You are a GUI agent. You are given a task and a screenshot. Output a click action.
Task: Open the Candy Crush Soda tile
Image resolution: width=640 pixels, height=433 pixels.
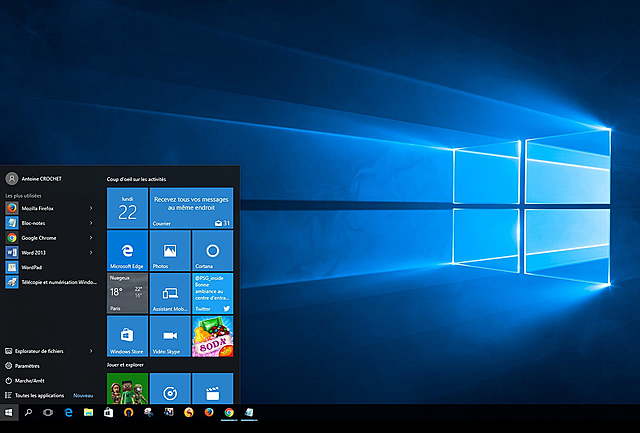[212, 336]
